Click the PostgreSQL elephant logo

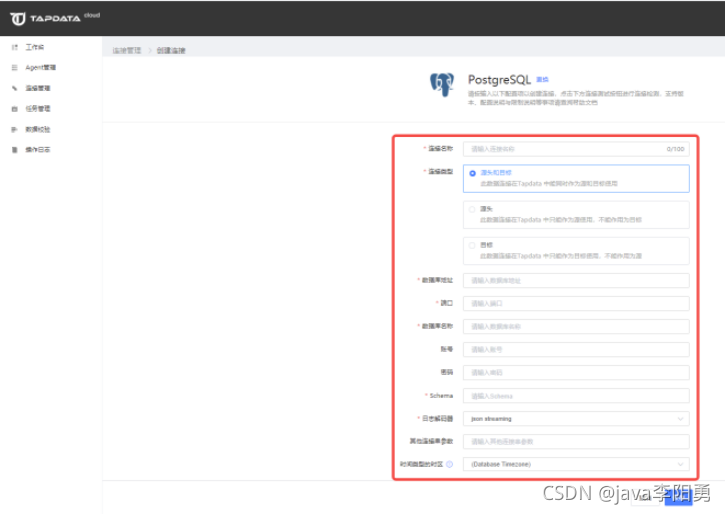(x=442, y=85)
